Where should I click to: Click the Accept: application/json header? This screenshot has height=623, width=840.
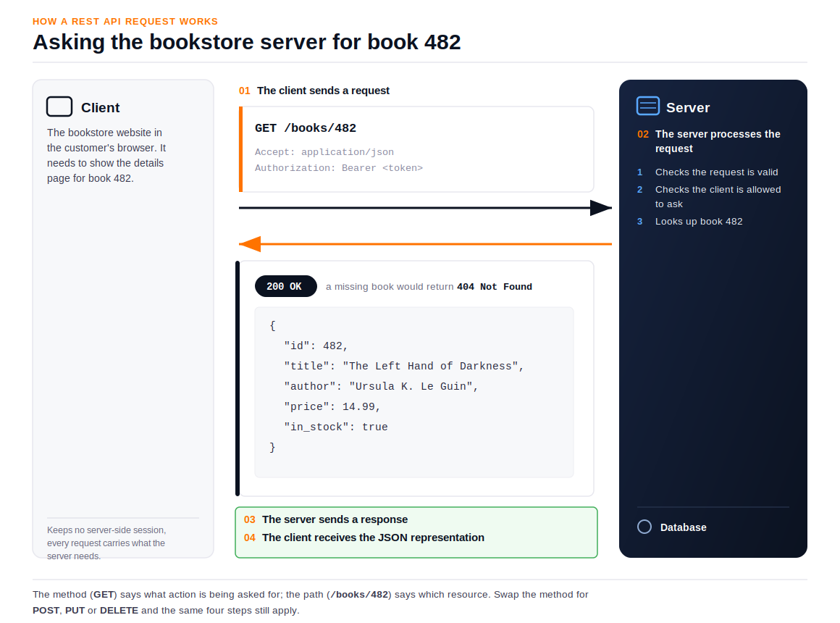(x=324, y=152)
